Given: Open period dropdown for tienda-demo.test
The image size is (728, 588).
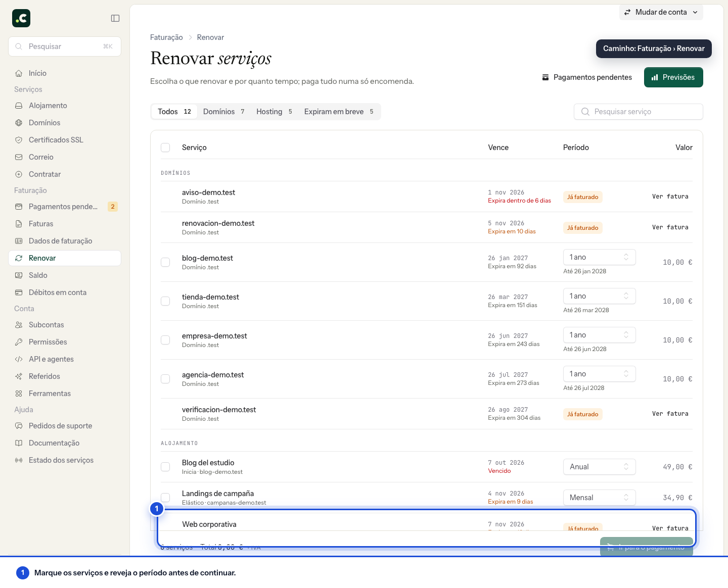Looking at the screenshot, I should [599, 296].
